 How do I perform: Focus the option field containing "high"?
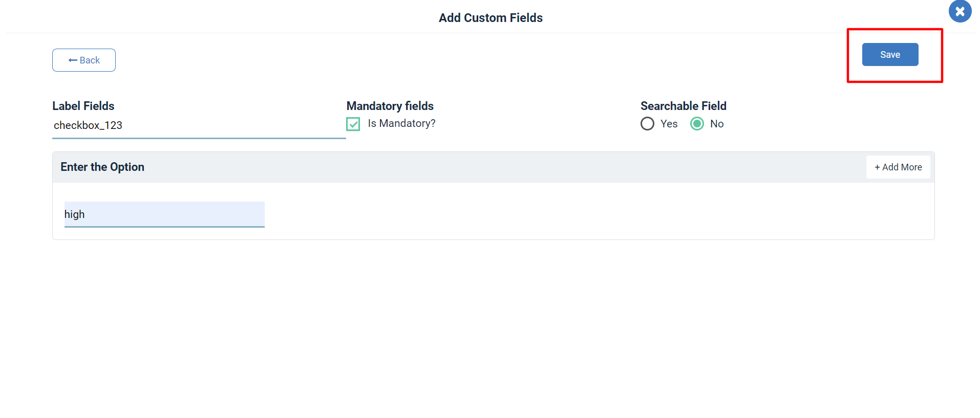(164, 214)
